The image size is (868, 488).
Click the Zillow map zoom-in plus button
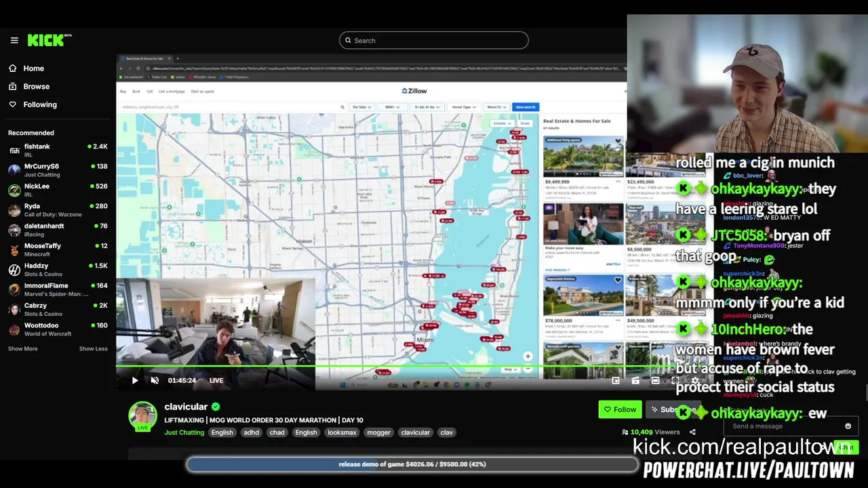point(528,357)
